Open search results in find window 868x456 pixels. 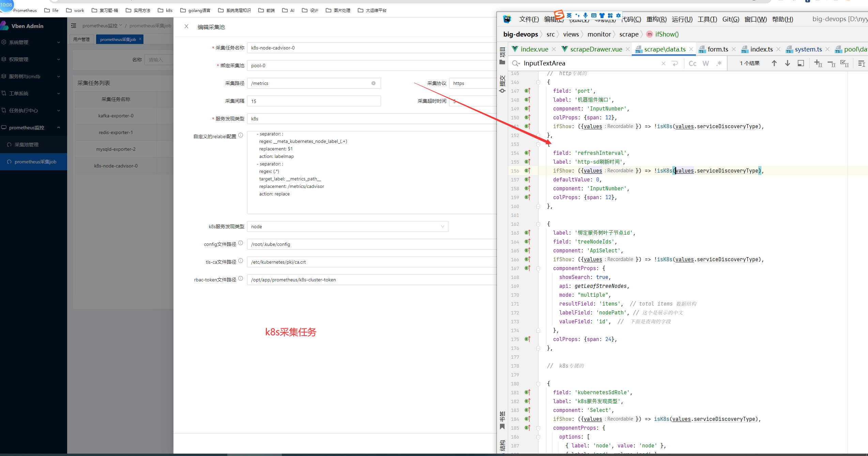click(x=801, y=63)
